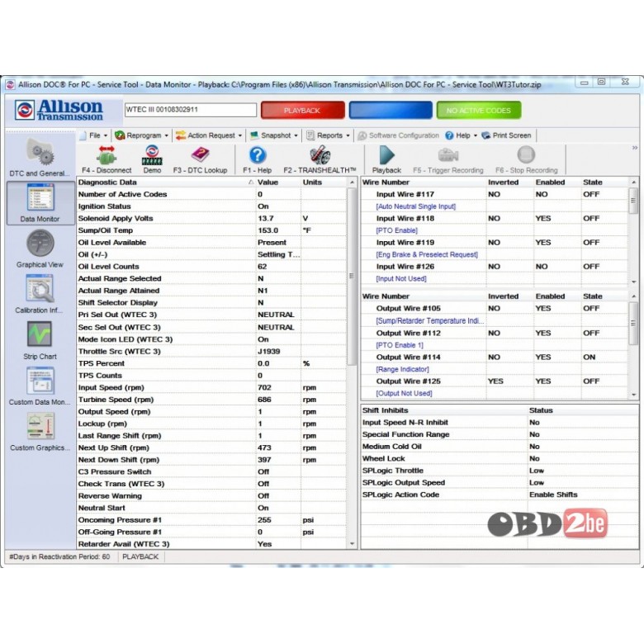Open the Action Request menu
The height and width of the screenshot is (644, 644).
(209, 135)
